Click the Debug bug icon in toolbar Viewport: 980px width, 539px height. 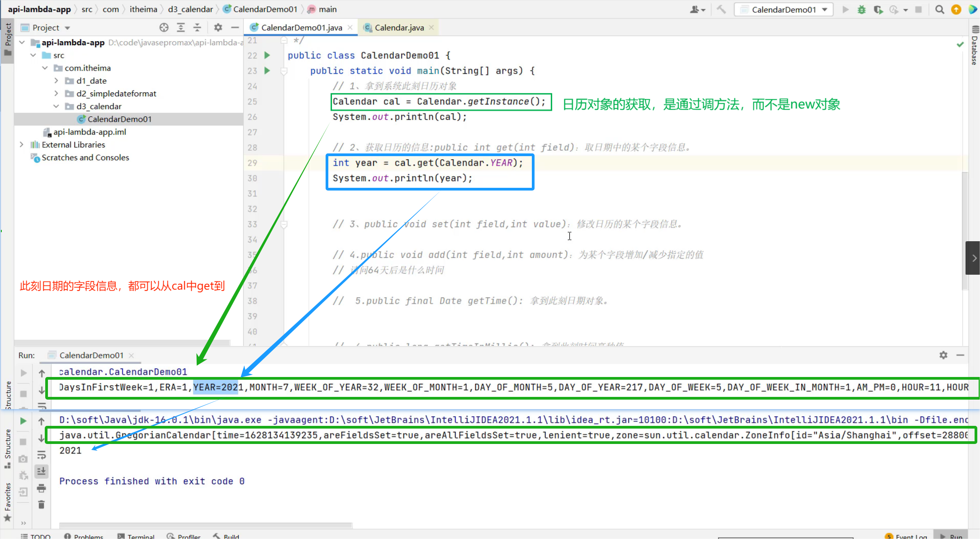(x=862, y=10)
